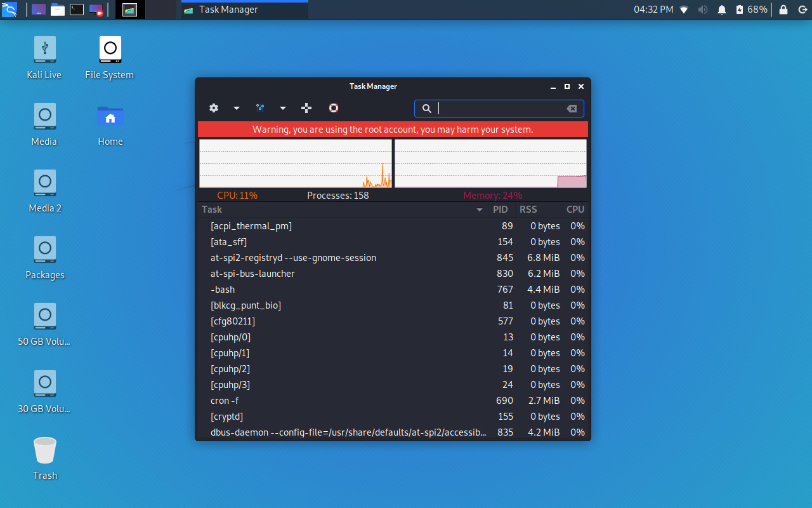Click the Task column sort arrow
This screenshot has height=508, width=812.
tap(479, 209)
